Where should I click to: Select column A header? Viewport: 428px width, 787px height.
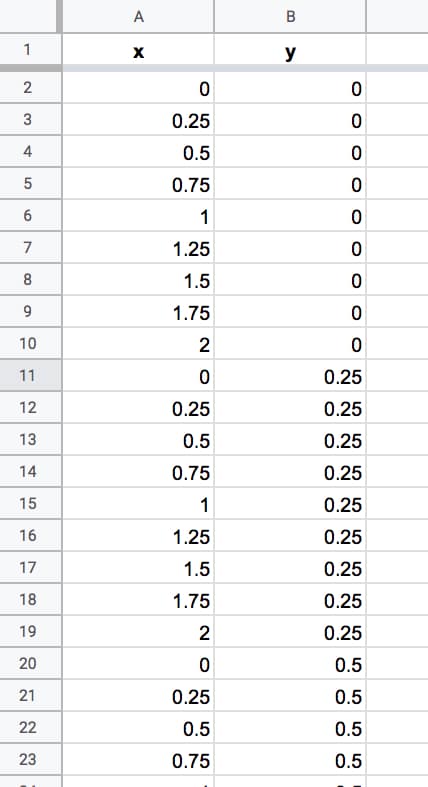click(x=138, y=17)
